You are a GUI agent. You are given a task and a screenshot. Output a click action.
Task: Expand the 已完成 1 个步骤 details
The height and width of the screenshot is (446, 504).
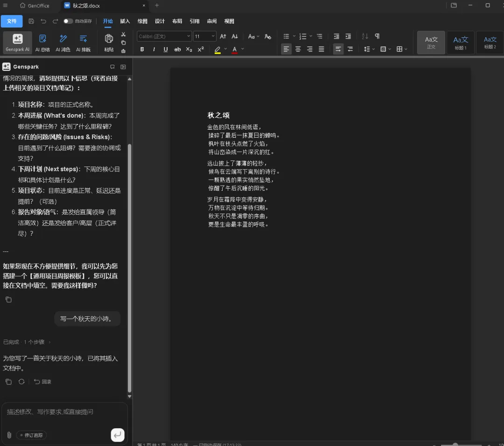[x=27, y=342]
